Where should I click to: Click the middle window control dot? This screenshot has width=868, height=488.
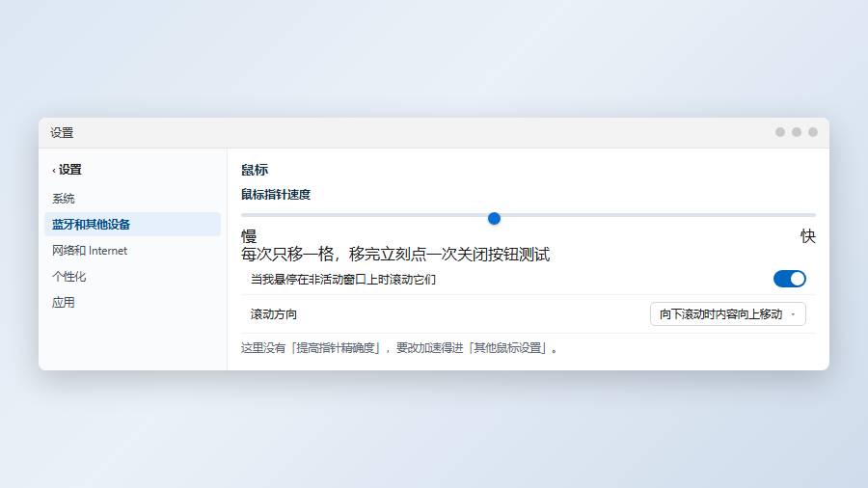(x=796, y=132)
